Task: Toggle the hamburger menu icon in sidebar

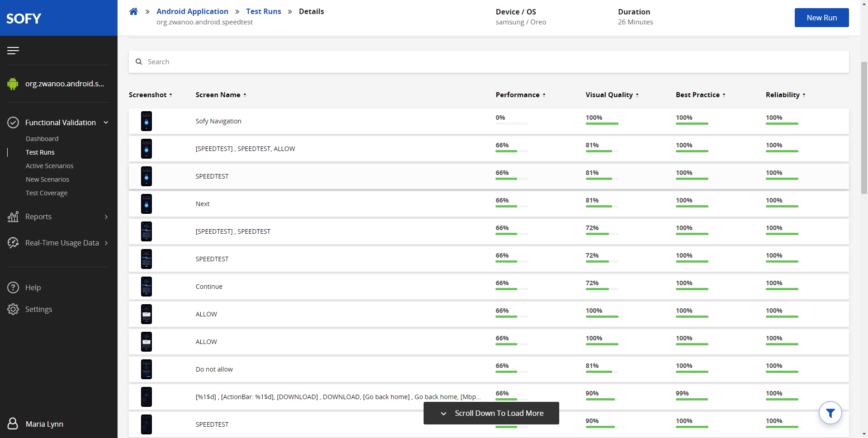Action: (13, 51)
